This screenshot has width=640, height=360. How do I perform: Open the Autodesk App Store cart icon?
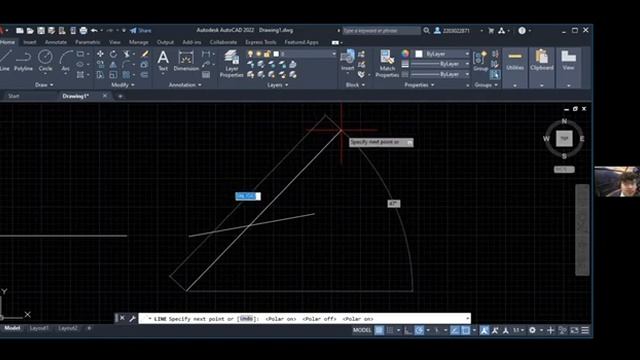(x=491, y=31)
